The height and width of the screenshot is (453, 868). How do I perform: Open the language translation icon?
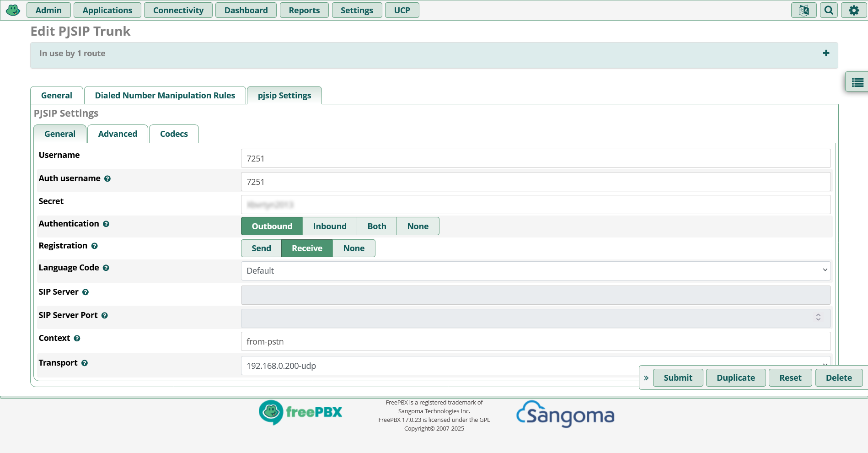(x=804, y=10)
